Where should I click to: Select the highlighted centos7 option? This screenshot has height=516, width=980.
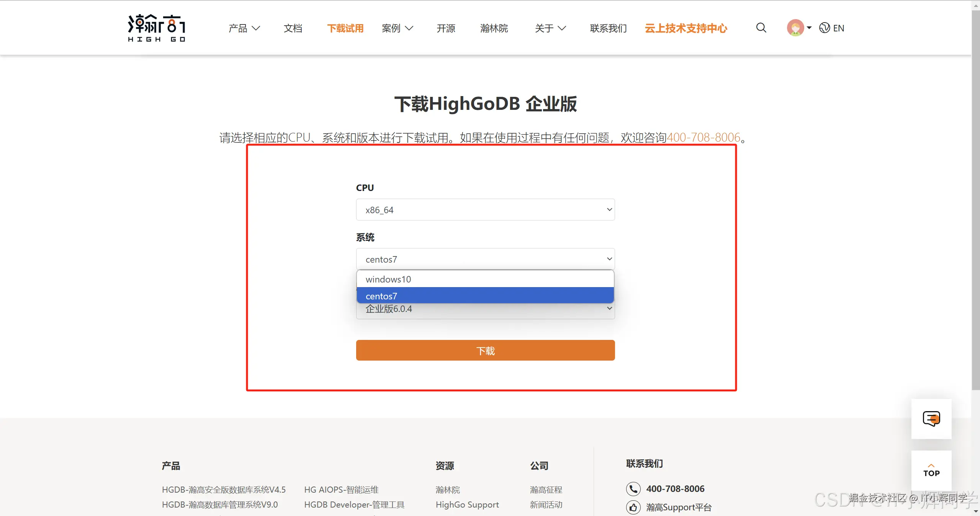point(484,296)
